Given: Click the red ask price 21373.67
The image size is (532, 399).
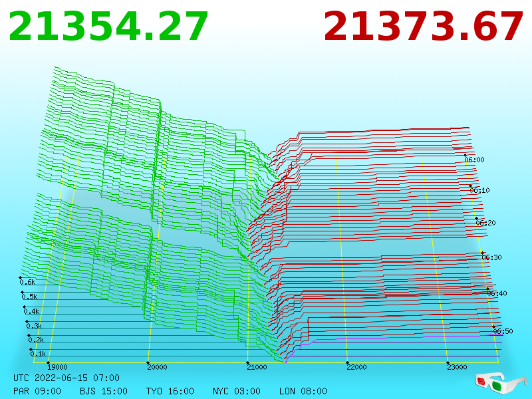Looking at the screenshot, I should point(424,27).
